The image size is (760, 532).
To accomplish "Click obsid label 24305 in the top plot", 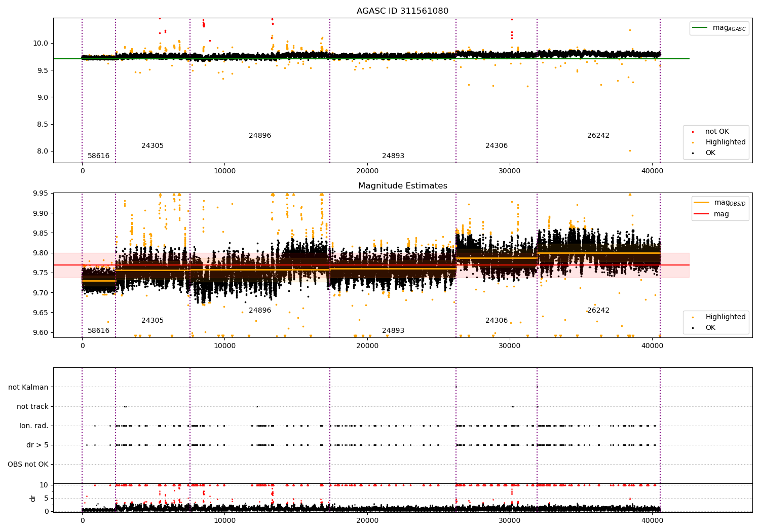I will (153, 145).
